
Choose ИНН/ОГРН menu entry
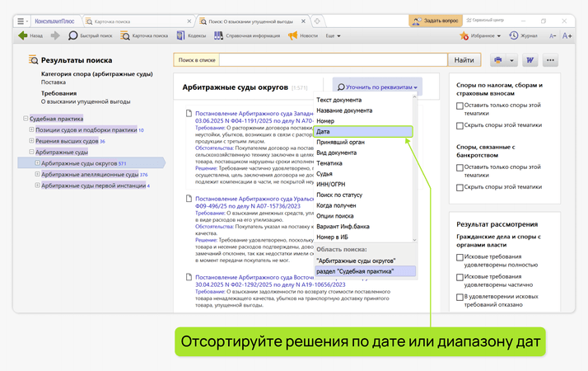click(x=363, y=184)
